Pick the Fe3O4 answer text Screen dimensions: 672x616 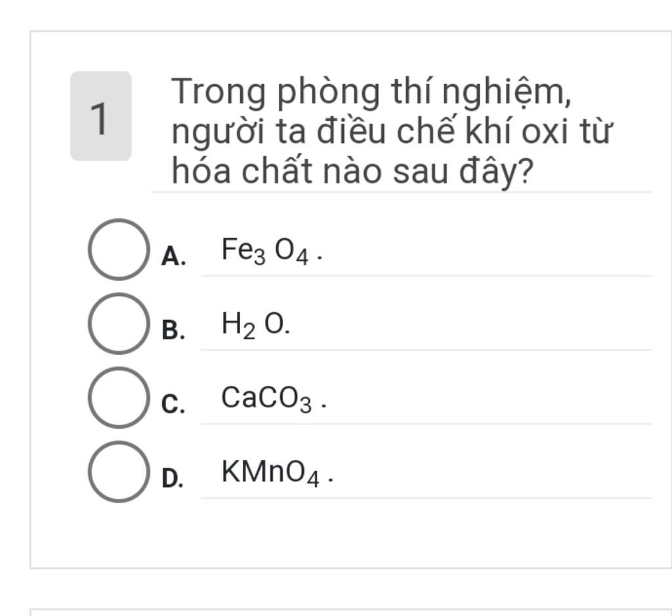point(272,251)
